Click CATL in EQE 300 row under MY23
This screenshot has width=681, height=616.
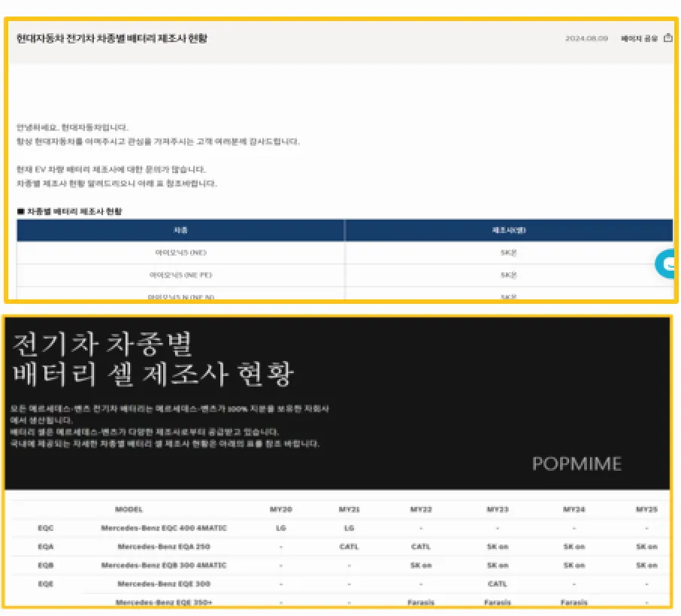click(498, 584)
